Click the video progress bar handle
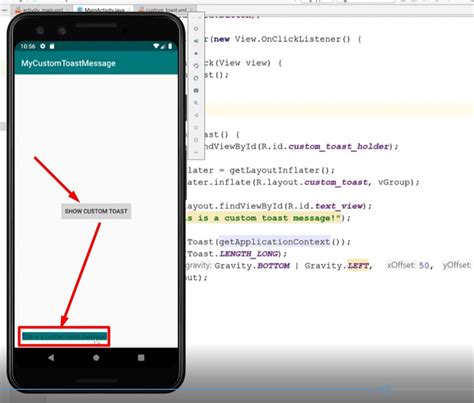474x403 pixels. (385, 389)
